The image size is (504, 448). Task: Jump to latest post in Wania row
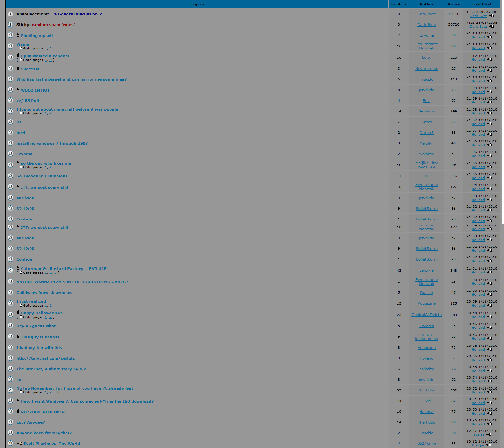(x=489, y=48)
